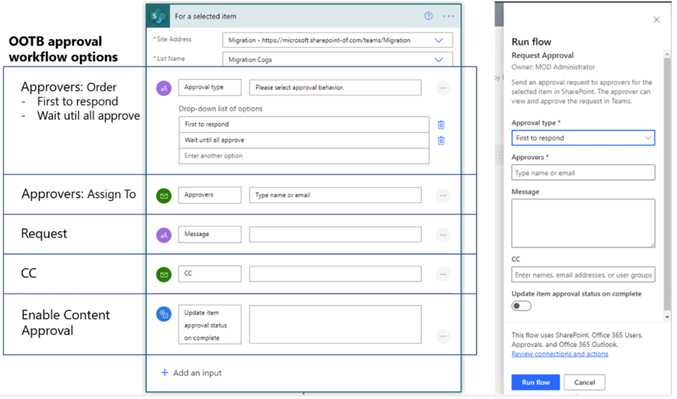Open options menu for Approvers input
The image size is (677, 399).
click(443, 196)
